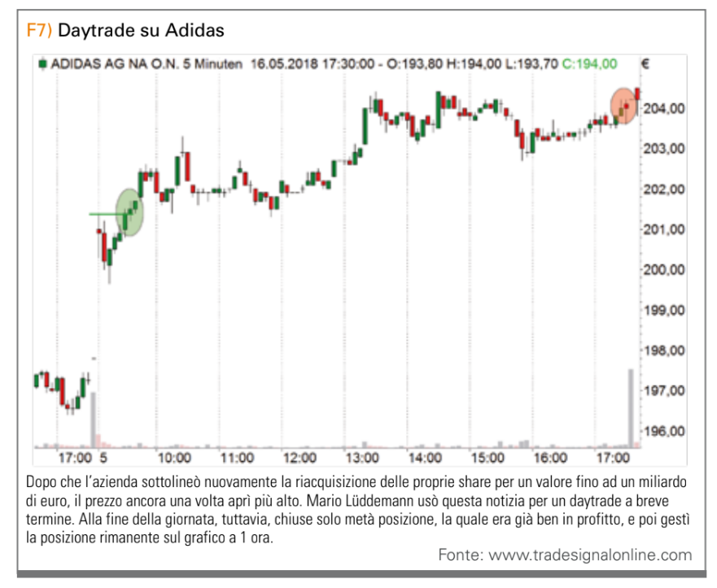Image resolution: width=717 pixels, height=588 pixels.
Task: Click the 16:00 time axis label
Action: click(551, 458)
